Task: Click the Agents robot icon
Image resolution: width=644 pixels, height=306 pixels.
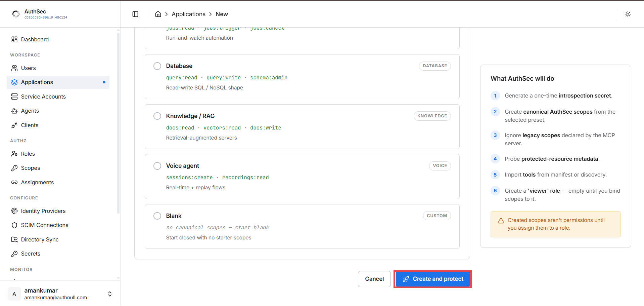Action: click(x=14, y=111)
